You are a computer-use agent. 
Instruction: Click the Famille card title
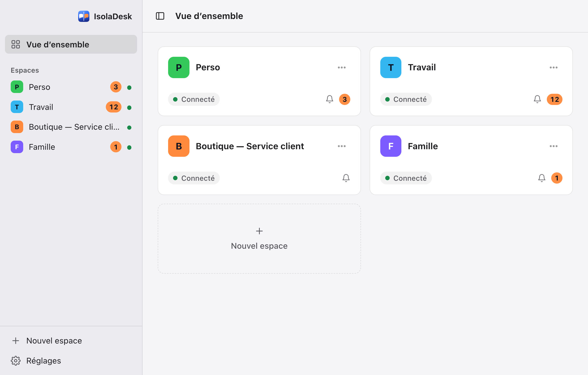pos(423,146)
